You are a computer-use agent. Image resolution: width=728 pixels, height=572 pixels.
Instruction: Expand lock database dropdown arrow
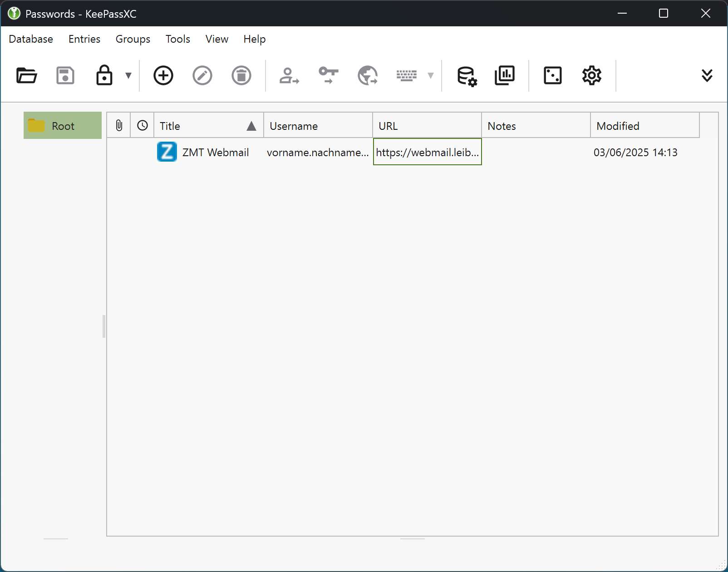click(x=128, y=75)
